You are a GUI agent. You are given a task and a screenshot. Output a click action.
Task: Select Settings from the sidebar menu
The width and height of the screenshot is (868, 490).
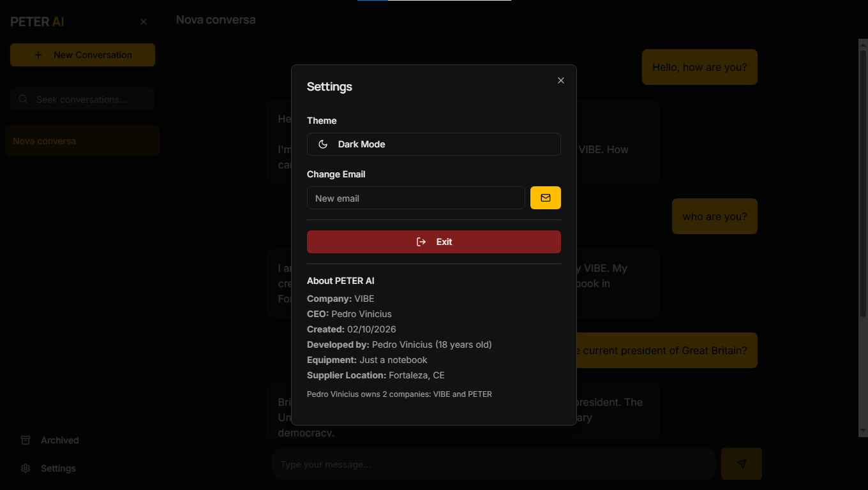click(x=58, y=468)
